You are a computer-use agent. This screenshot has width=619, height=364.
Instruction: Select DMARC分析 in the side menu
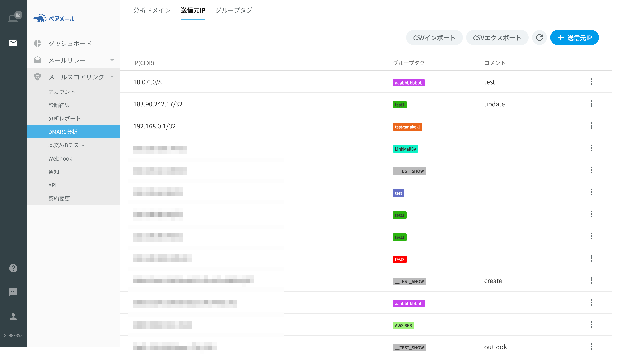pyautogui.click(x=73, y=132)
